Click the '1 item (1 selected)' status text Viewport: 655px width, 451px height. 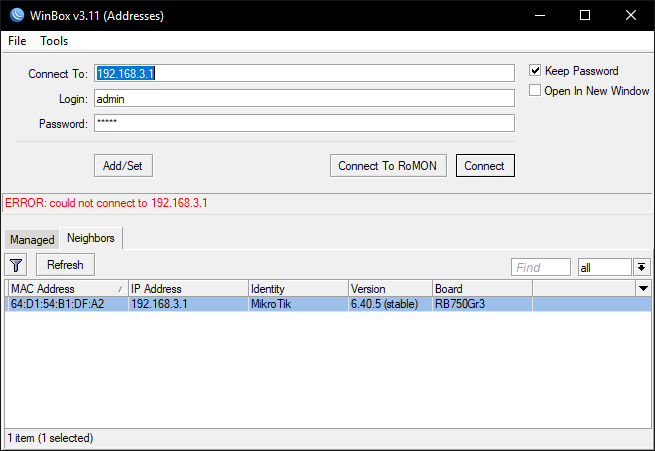click(x=50, y=438)
